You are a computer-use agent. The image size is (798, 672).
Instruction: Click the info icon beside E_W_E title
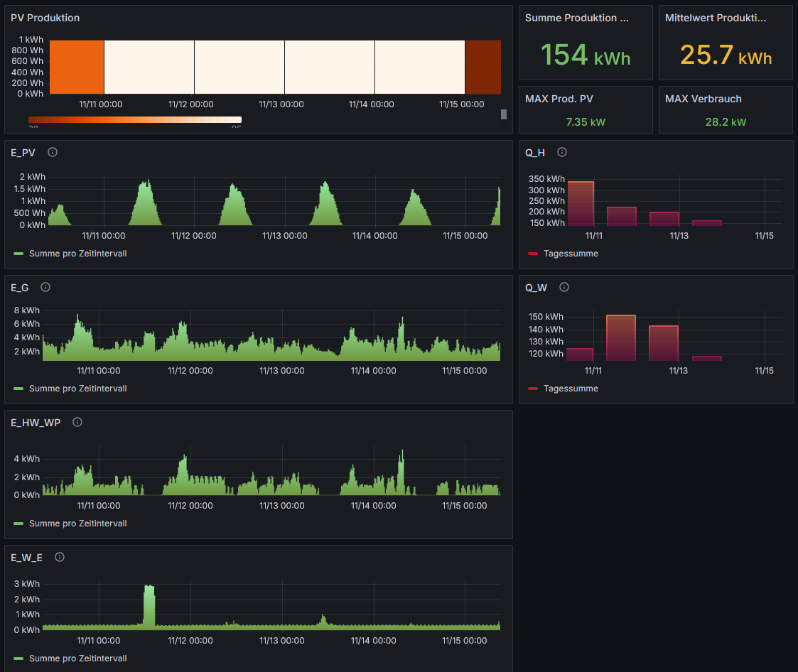pos(60,557)
